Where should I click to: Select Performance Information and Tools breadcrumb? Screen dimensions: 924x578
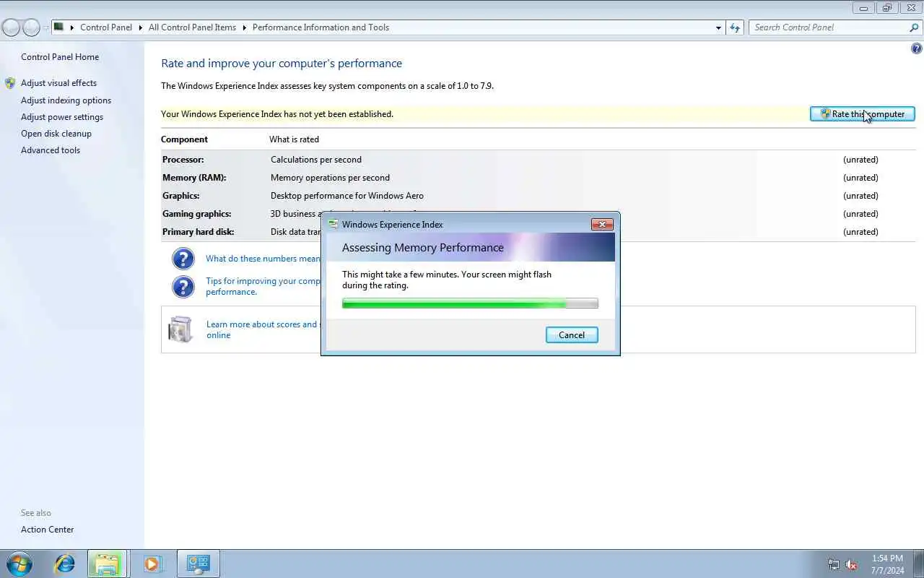tap(321, 27)
